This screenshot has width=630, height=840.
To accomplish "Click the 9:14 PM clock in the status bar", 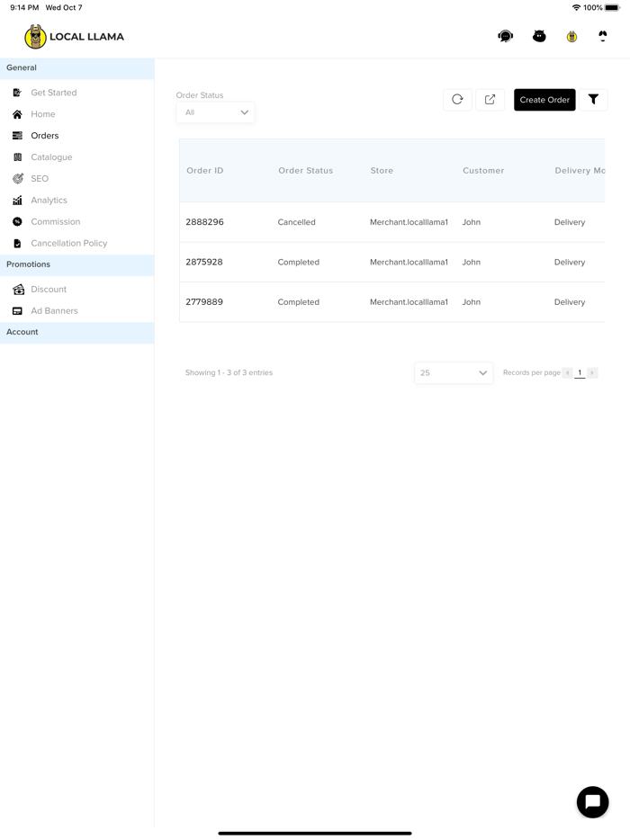I will [x=24, y=7].
